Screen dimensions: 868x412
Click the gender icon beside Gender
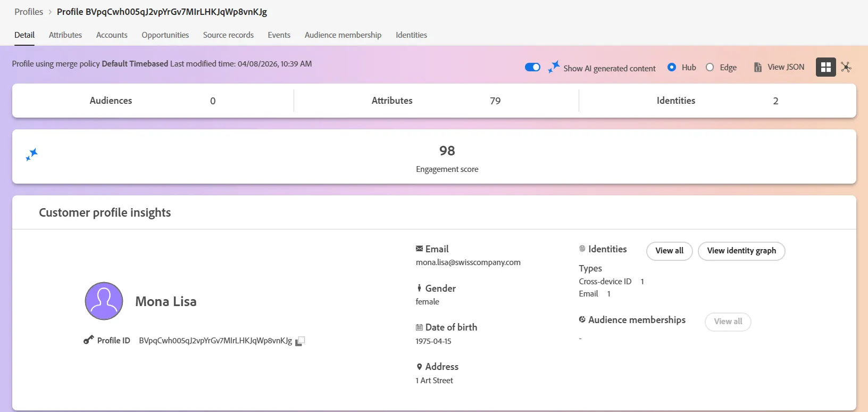(x=419, y=288)
